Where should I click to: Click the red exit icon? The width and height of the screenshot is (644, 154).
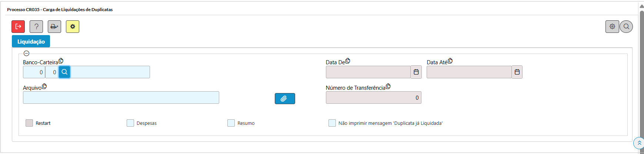click(18, 27)
